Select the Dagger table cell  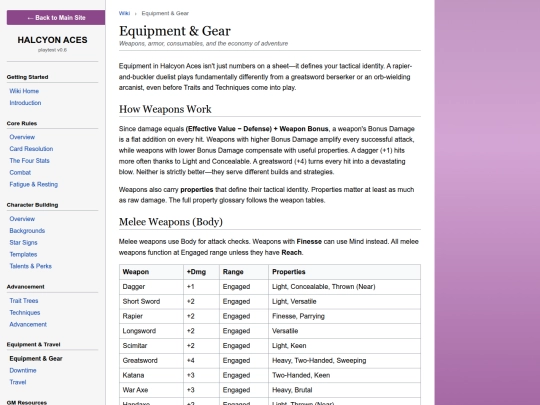click(152, 287)
